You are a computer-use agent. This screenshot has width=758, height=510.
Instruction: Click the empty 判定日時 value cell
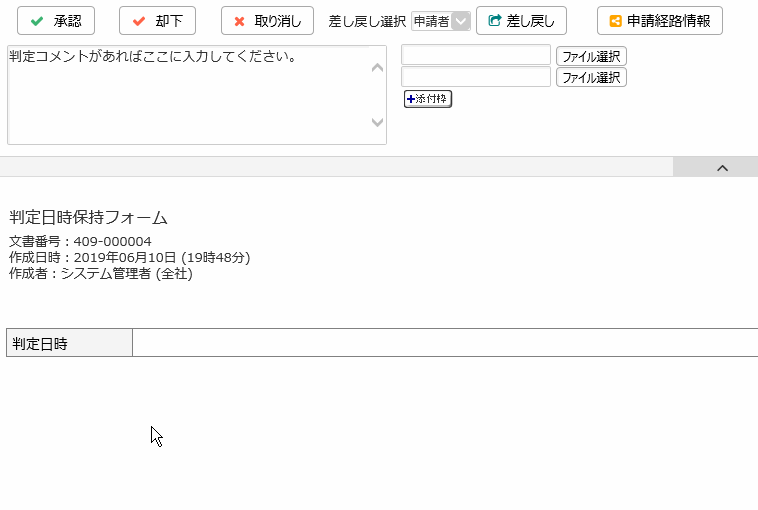444,343
